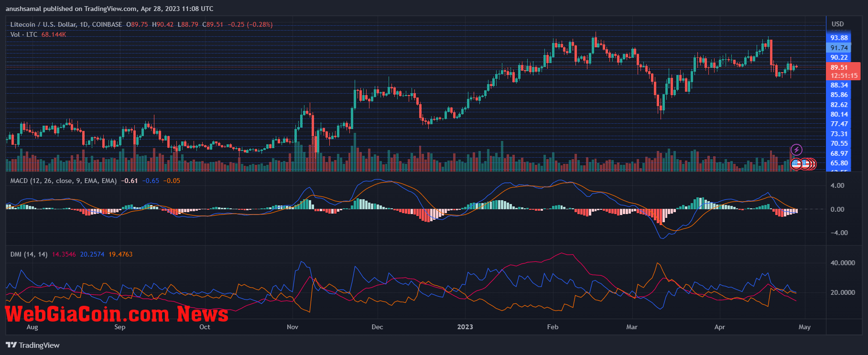Viewport: 868px width, 355px height.
Task: Click the MACD axis label 4.00
Action: point(837,185)
